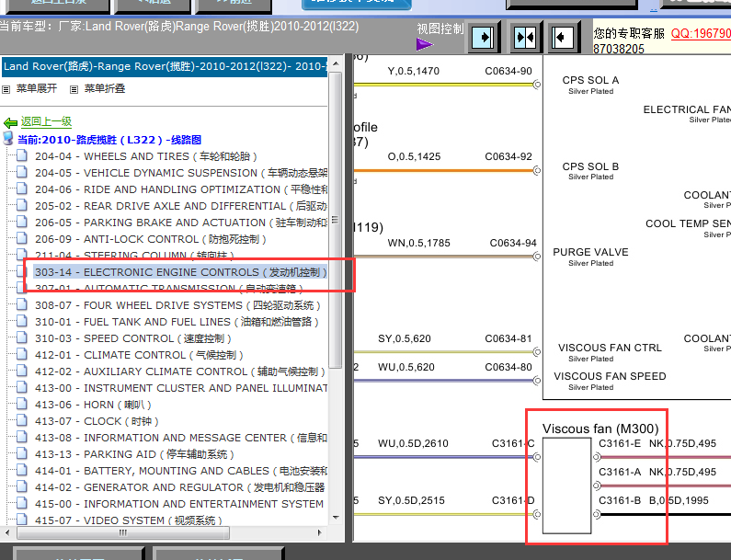The height and width of the screenshot is (560, 731).
Task: Click page icon of 413-06 HORN
Action: tap(22, 404)
